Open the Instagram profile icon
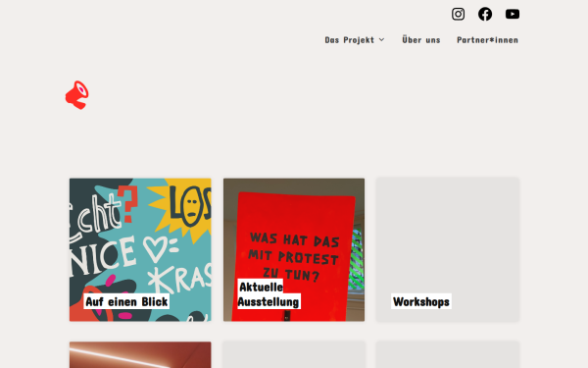The height and width of the screenshot is (368, 588). (x=458, y=15)
